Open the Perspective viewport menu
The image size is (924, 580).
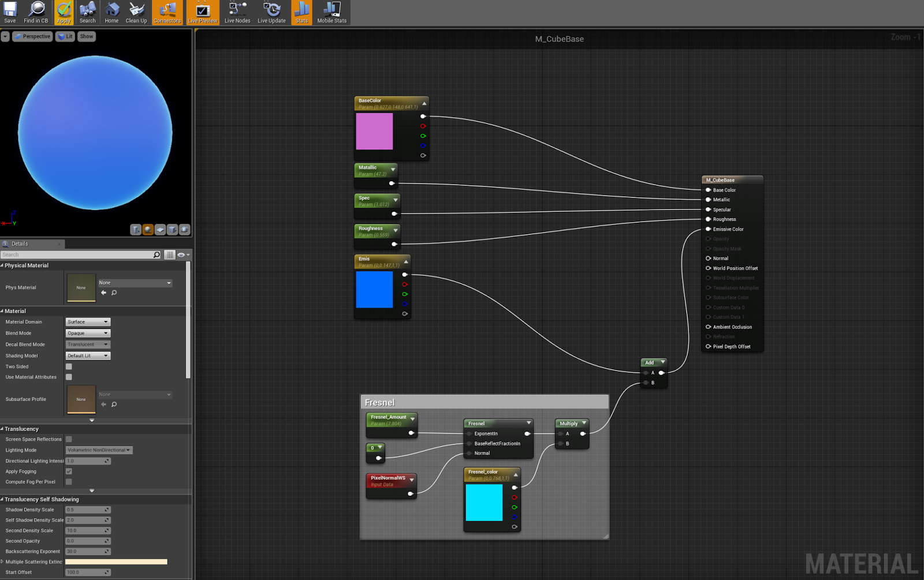pyautogui.click(x=32, y=36)
